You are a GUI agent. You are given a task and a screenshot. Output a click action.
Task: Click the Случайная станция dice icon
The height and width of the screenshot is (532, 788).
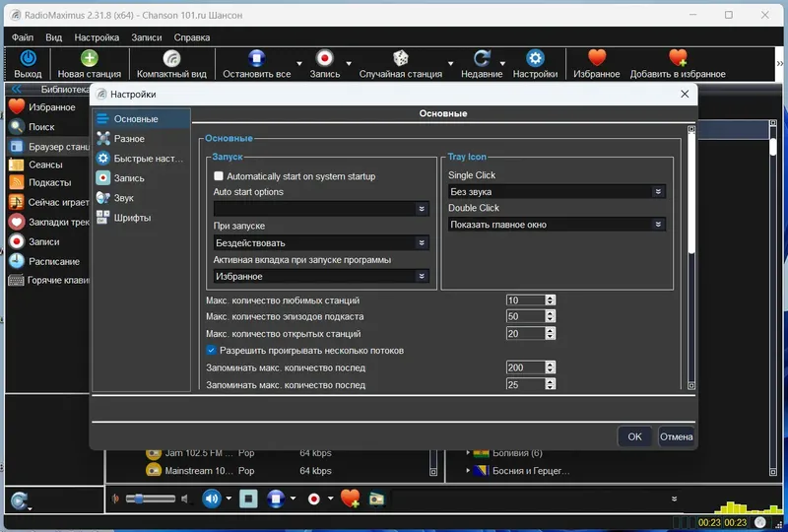pyautogui.click(x=401, y=58)
